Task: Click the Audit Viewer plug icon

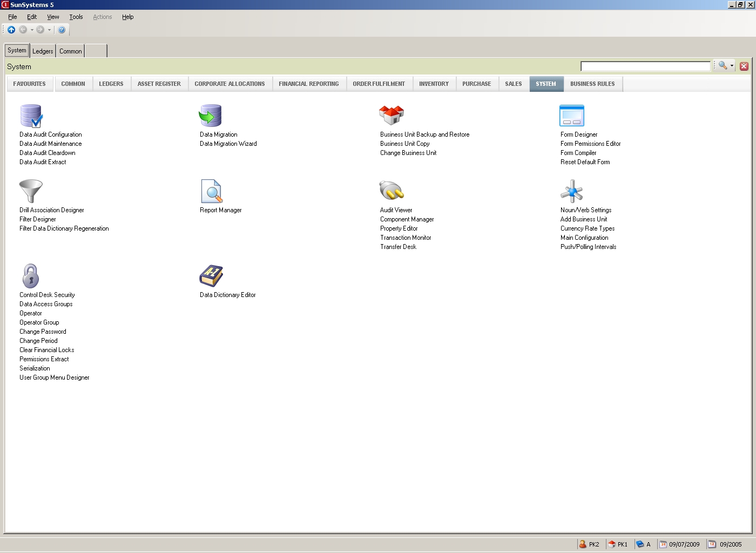Action: click(391, 191)
